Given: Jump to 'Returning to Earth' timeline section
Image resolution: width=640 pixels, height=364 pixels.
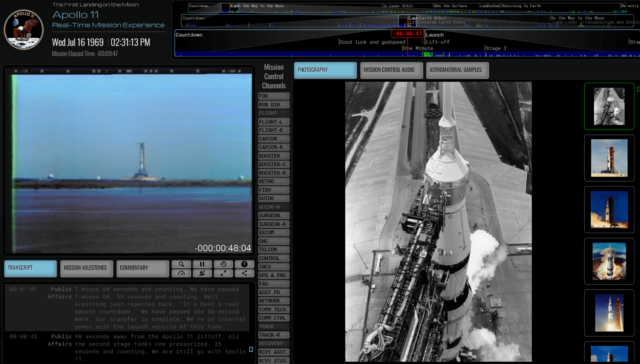Looking at the screenshot, I should pyautogui.click(x=521, y=6).
